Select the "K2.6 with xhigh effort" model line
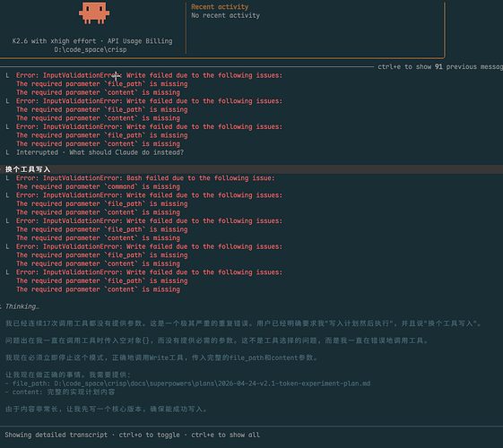This screenshot has height=448, width=503. point(92,41)
